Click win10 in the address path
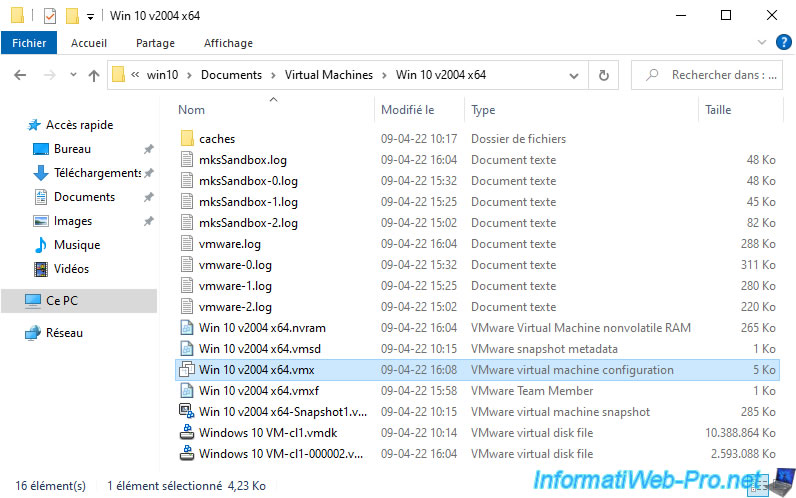 click(162, 75)
